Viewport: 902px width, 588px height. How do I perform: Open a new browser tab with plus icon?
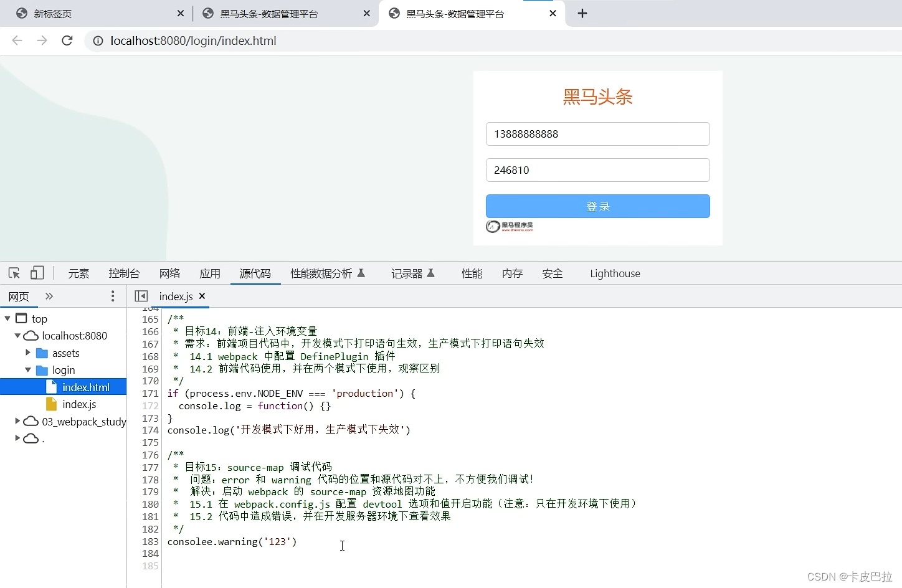point(582,13)
